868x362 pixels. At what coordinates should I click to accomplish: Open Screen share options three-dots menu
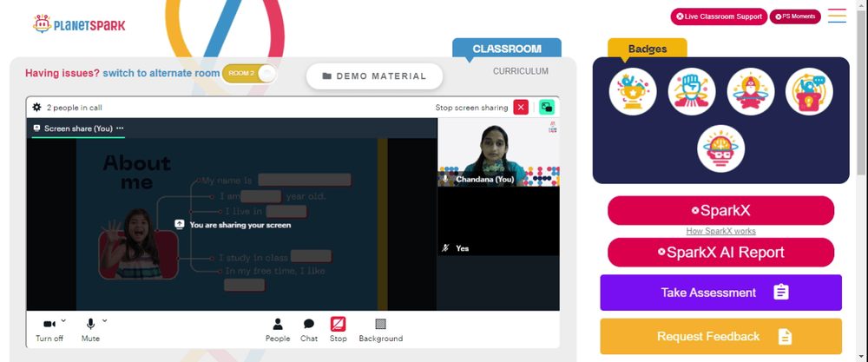pyautogui.click(x=120, y=128)
